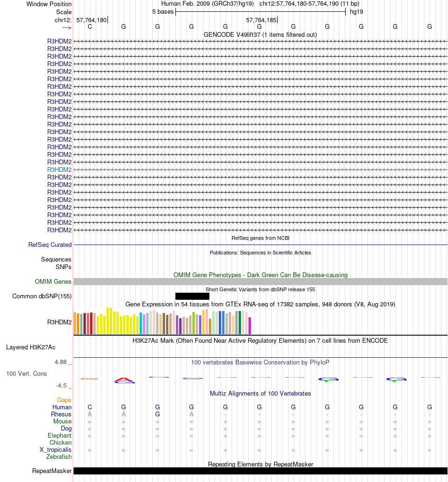
Task: Open the GTEx Gene Expression track title
Action: tap(260, 304)
